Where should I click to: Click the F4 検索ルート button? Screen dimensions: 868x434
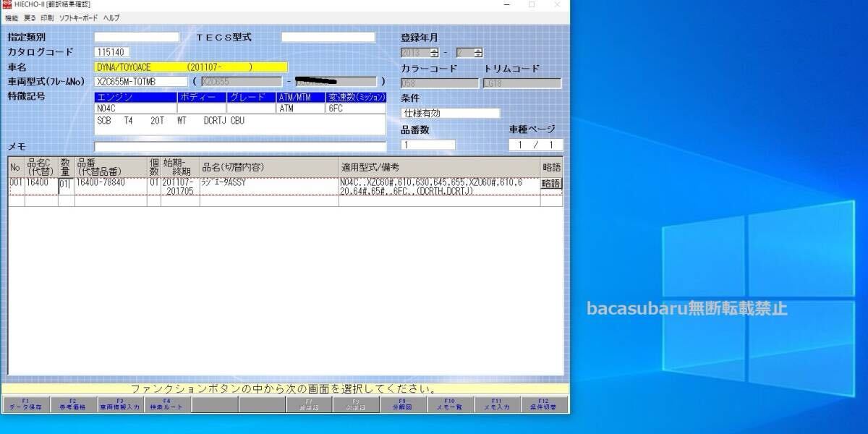click(x=167, y=404)
